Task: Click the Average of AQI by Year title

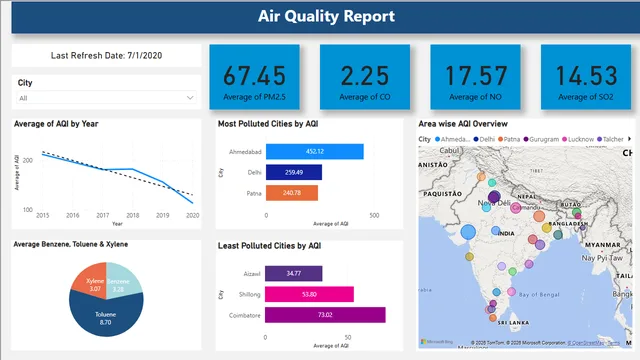Action: click(56, 124)
